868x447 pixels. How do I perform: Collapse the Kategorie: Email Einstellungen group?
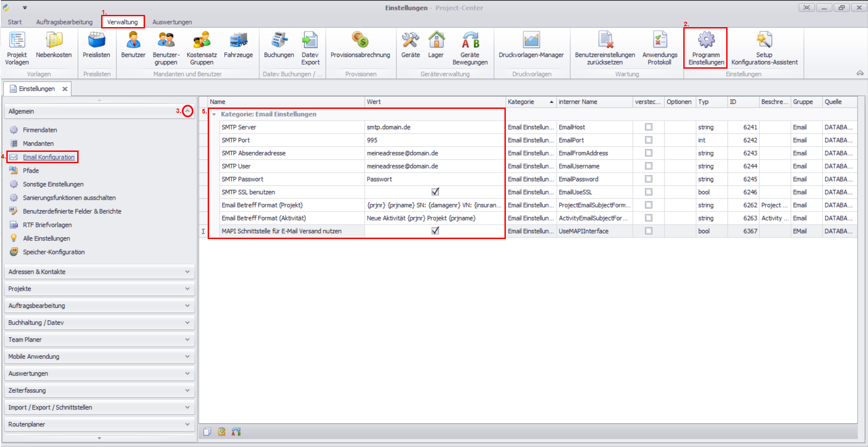coord(214,114)
